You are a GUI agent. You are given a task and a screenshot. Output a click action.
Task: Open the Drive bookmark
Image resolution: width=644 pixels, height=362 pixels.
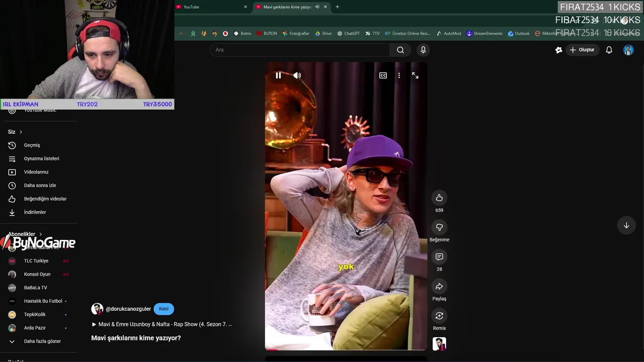(323, 34)
